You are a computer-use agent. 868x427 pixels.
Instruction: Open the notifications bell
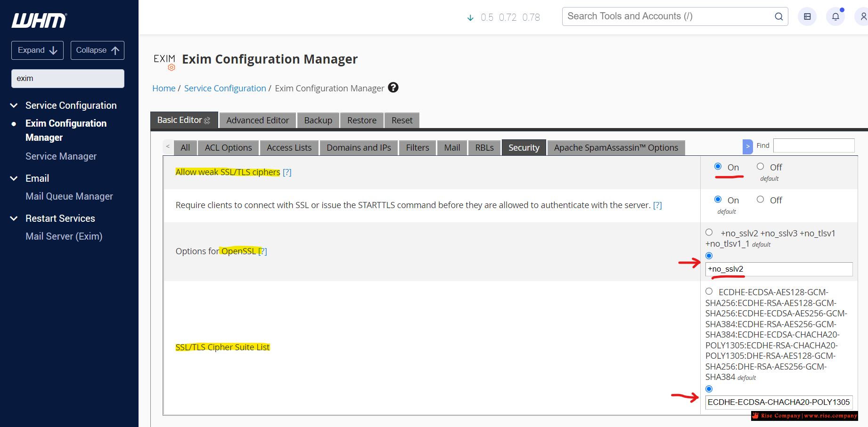(835, 17)
